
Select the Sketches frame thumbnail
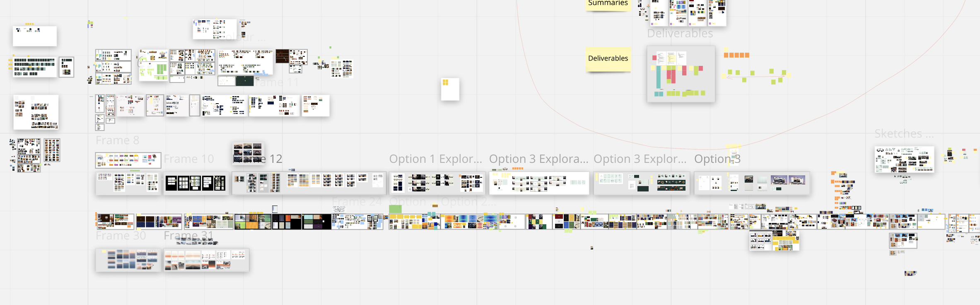pos(904,159)
